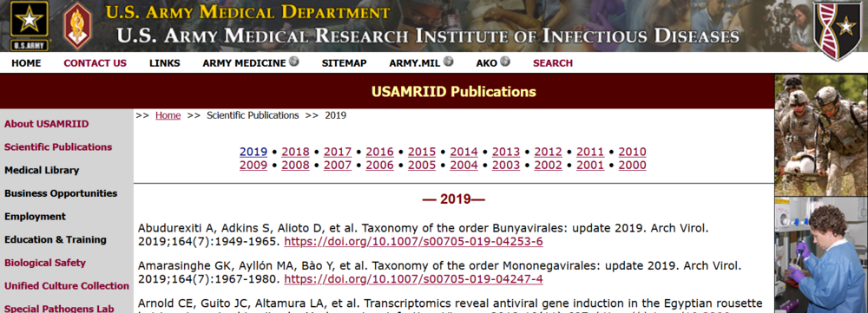The height and width of the screenshot is (313, 868).
Task: Open Business Opportunities in the sidebar
Action: 61,193
